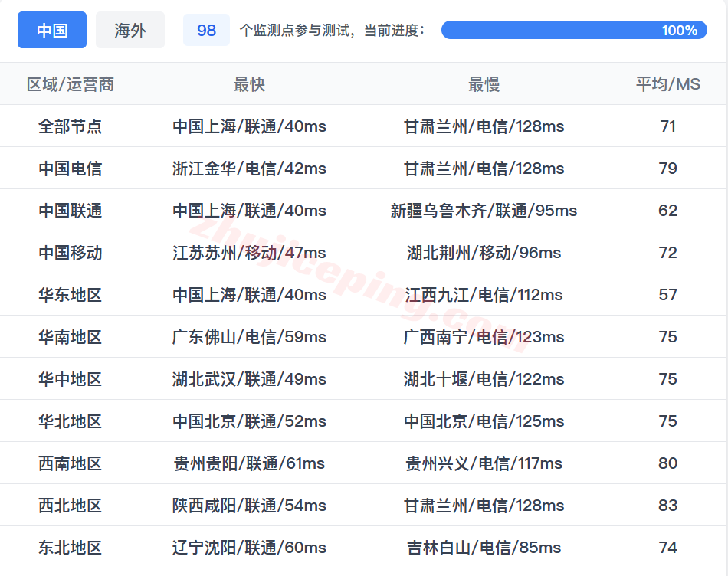This screenshot has width=728, height=576.
Task: Select the 华中地区 row label
Action: pos(70,379)
